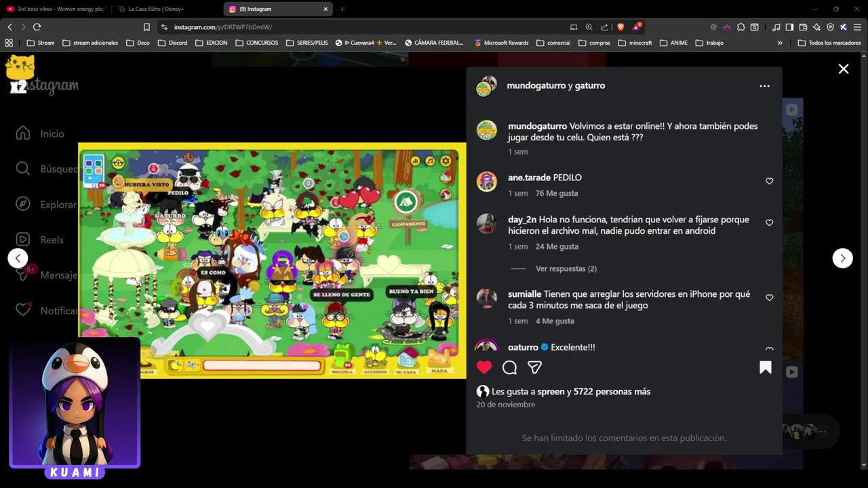Open day_2n's profile link
This screenshot has height=488, width=868.
[x=522, y=220]
